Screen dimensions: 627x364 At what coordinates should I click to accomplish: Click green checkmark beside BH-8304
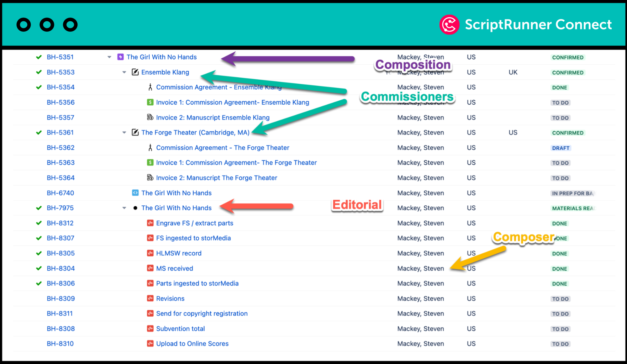[39, 268]
